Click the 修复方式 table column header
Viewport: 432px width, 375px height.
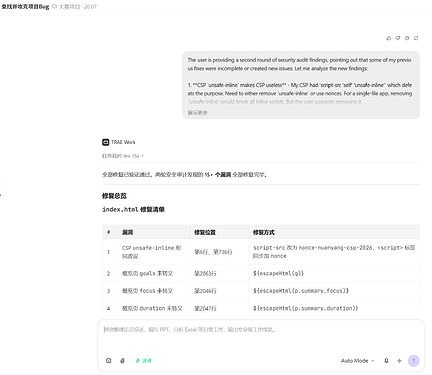(x=264, y=232)
